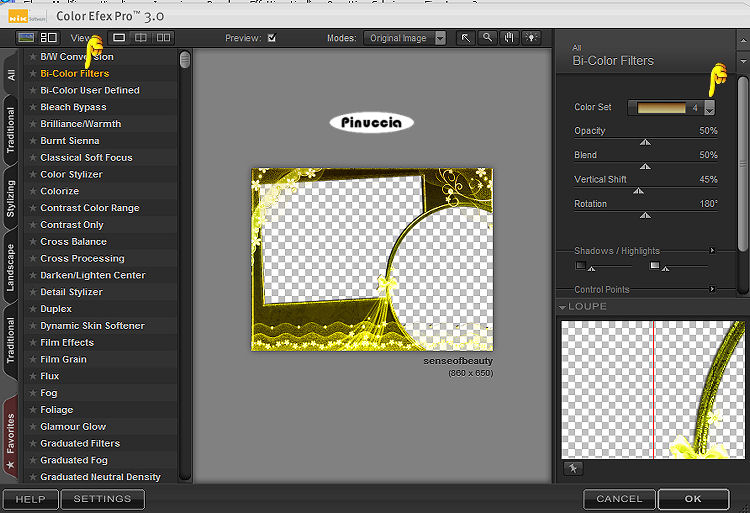This screenshot has height=513, width=750.
Task: Favorite the Bleach Bypass filter star
Action: [33, 107]
